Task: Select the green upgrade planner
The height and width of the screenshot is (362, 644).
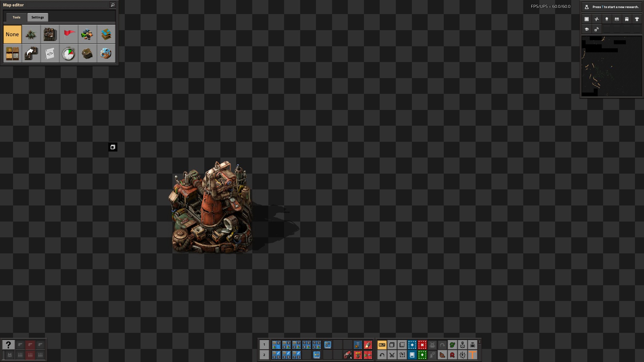Action: pos(422,355)
